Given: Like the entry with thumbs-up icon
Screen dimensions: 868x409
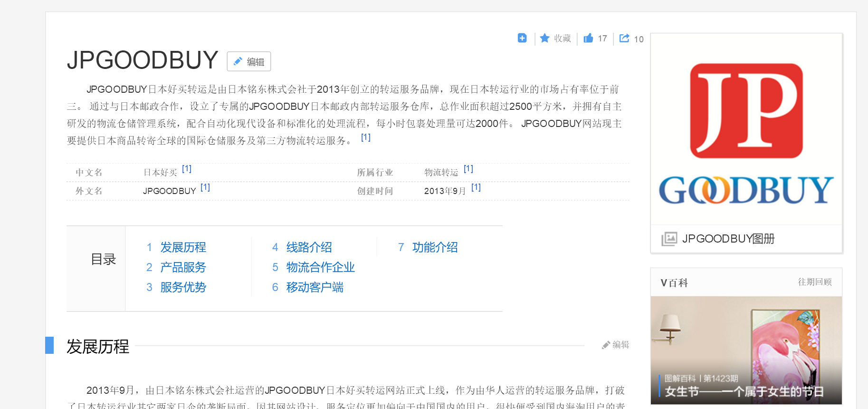Looking at the screenshot, I should coord(588,38).
